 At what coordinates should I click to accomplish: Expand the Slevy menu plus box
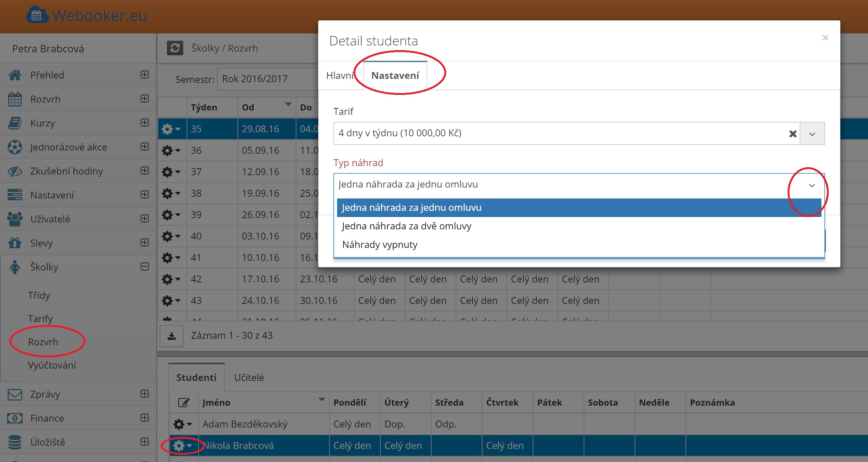click(145, 242)
